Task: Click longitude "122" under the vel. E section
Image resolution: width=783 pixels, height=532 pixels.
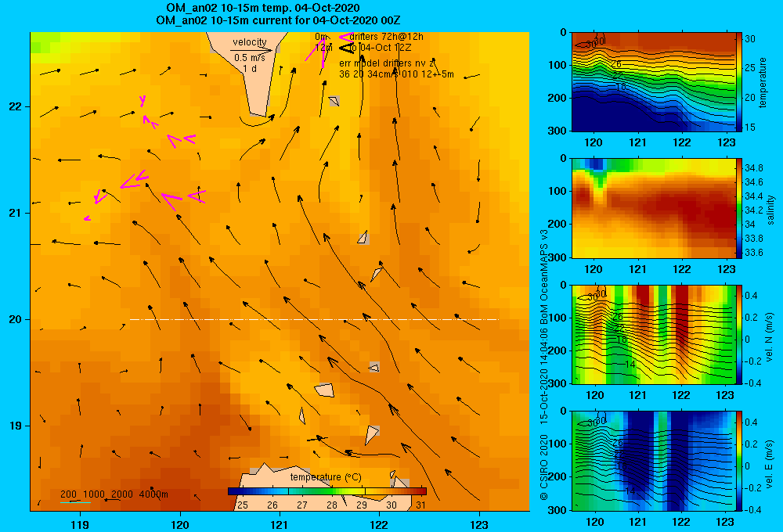Action: 682,522
